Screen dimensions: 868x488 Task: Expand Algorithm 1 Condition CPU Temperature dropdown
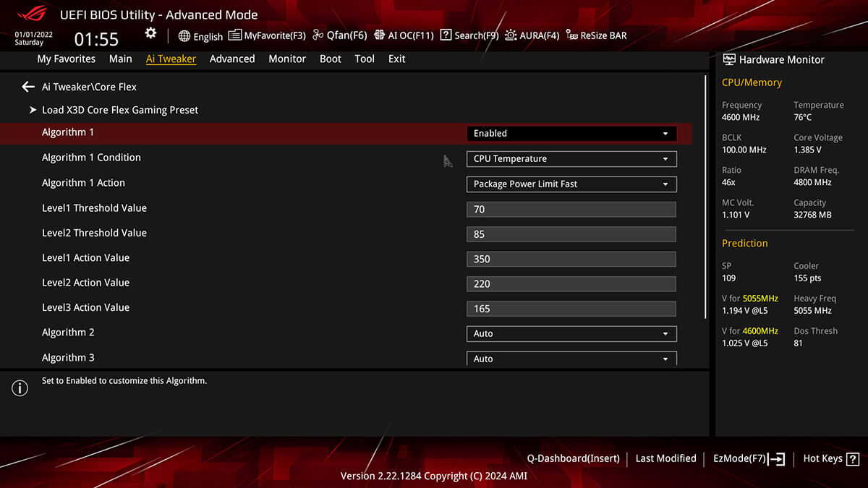click(571, 158)
